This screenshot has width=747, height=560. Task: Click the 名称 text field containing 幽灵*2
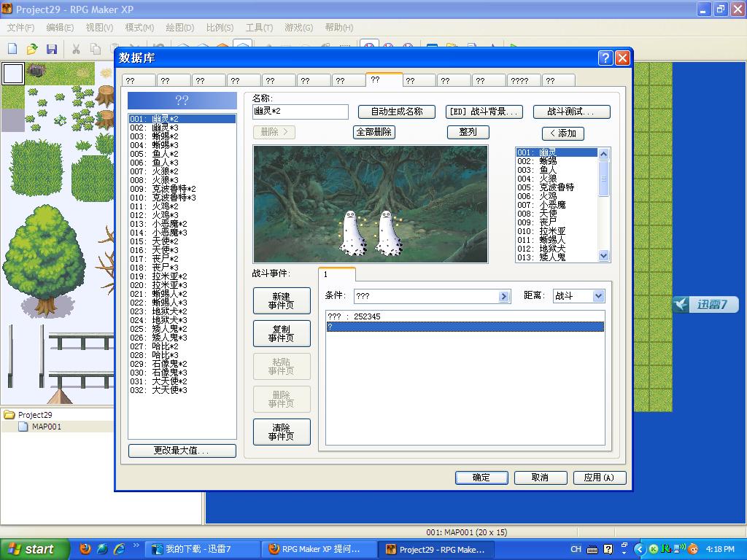click(x=300, y=112)
